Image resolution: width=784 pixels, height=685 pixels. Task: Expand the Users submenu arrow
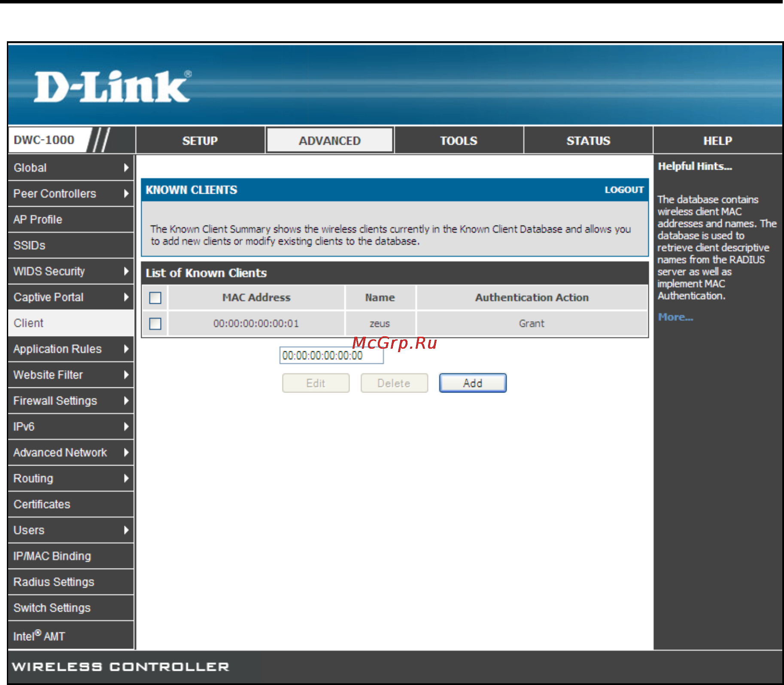[x=126, y=530]
